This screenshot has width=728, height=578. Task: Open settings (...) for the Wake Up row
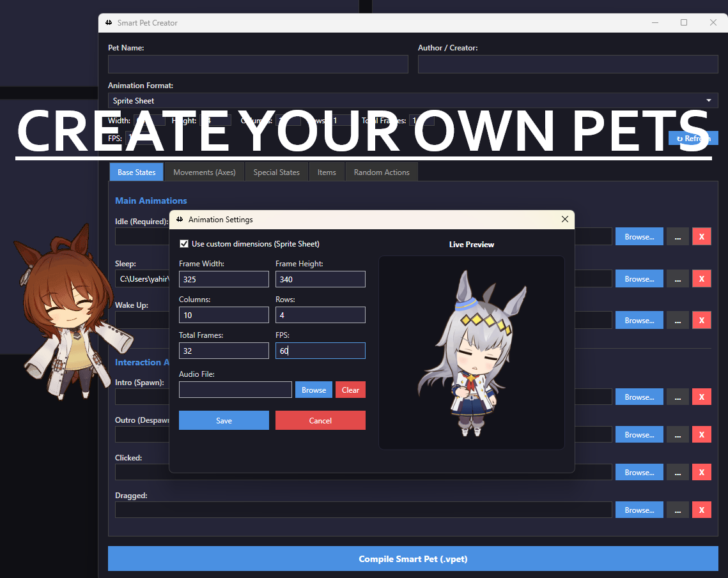678,320
